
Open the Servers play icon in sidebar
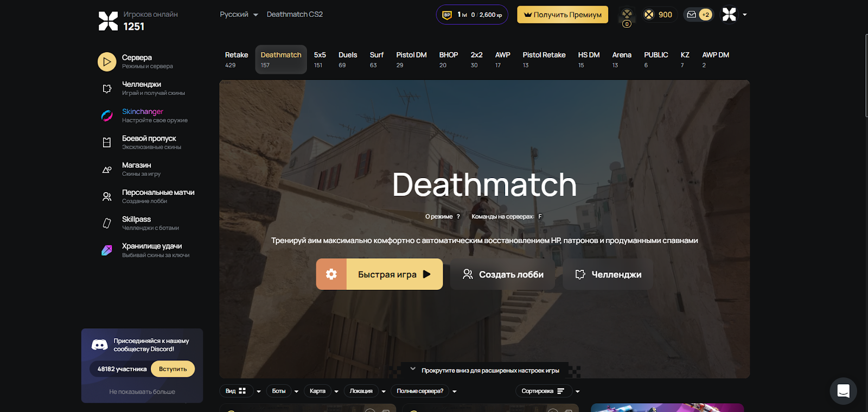107,62
